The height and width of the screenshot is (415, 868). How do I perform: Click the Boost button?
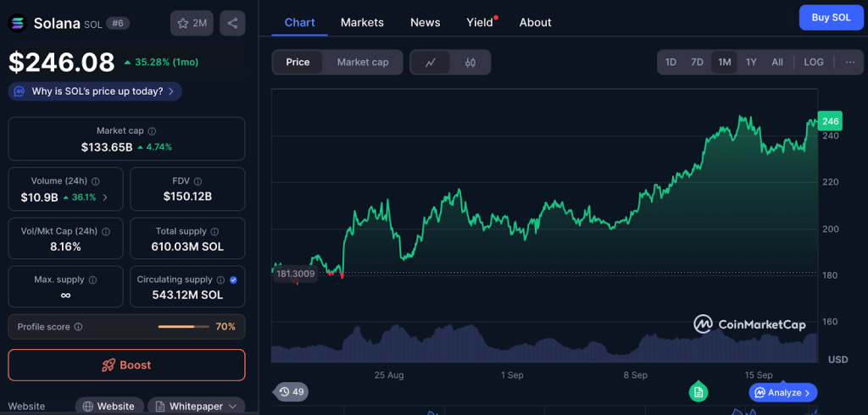[126, 365]
